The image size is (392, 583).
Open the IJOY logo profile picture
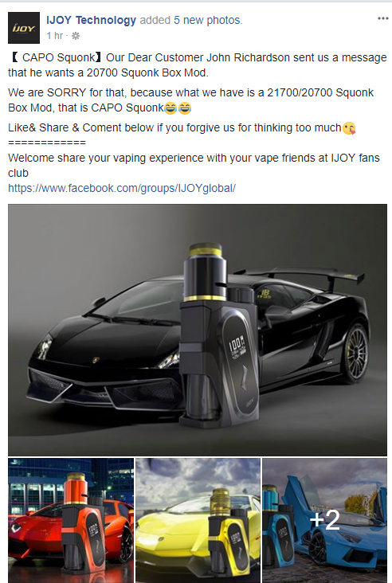point(24,28)
